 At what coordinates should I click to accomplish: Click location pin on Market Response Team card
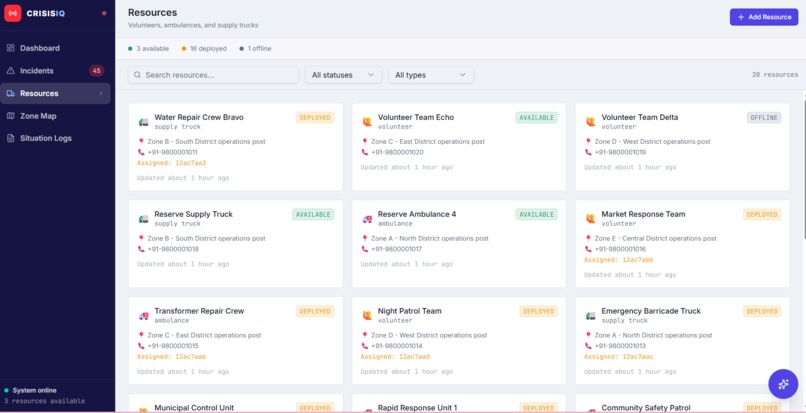(588, 238)
